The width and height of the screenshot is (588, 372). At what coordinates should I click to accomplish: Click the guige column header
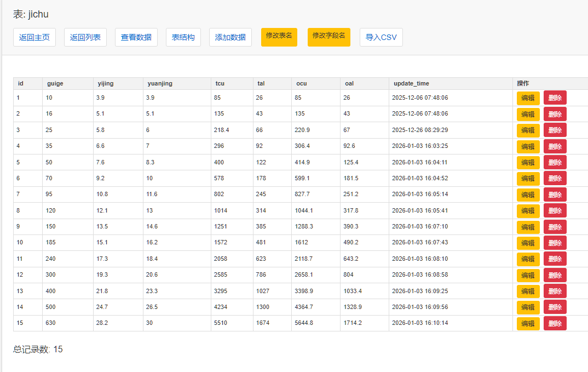55,83
